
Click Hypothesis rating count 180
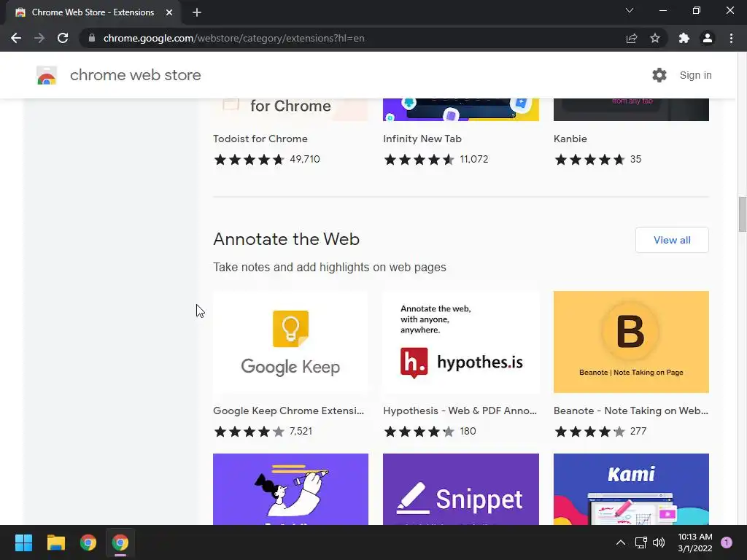pos(468,431)
